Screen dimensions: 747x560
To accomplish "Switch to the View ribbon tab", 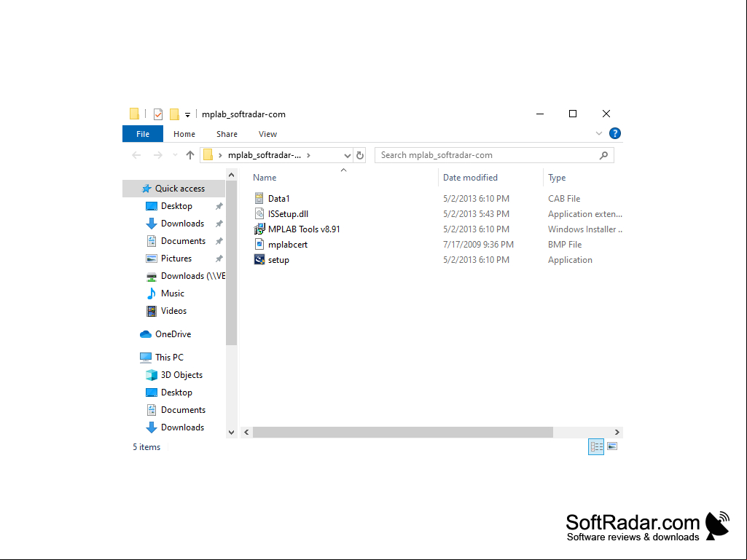I will tap(267, 134).
